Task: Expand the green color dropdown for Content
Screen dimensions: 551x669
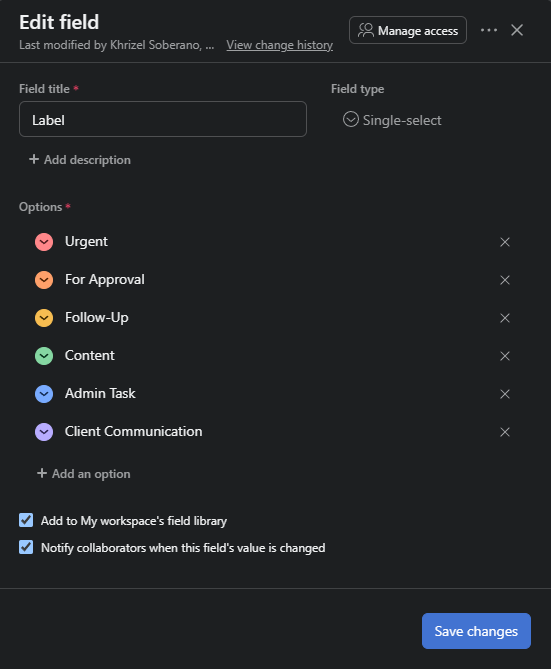Action: point(44,356)
